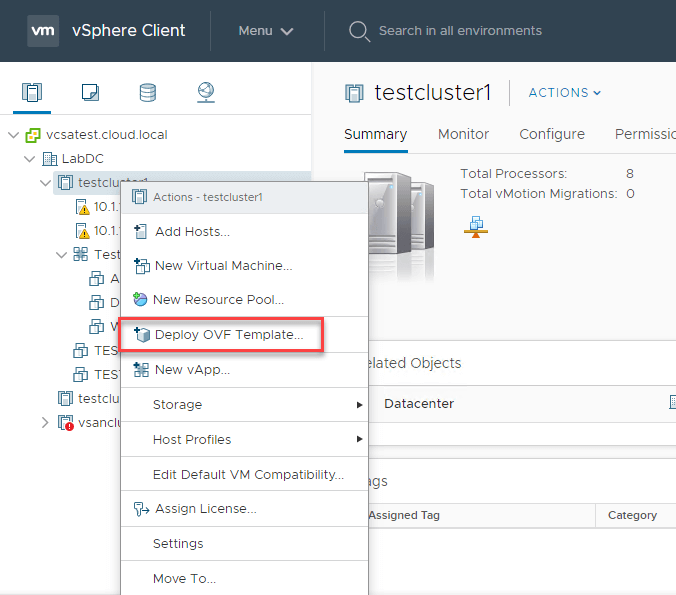Click the New Resource Pool icon
This screenshot has width=676, height=595.
point(140,299)
